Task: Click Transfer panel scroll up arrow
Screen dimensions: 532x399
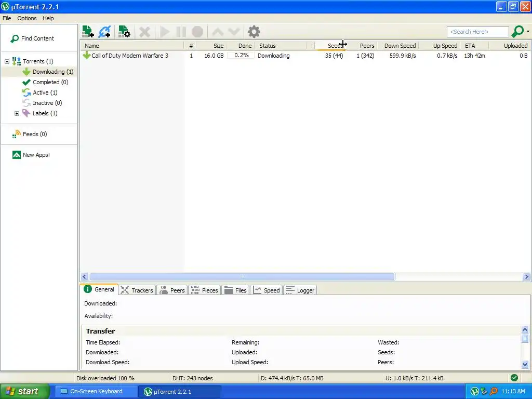Action: coord(525,330)
